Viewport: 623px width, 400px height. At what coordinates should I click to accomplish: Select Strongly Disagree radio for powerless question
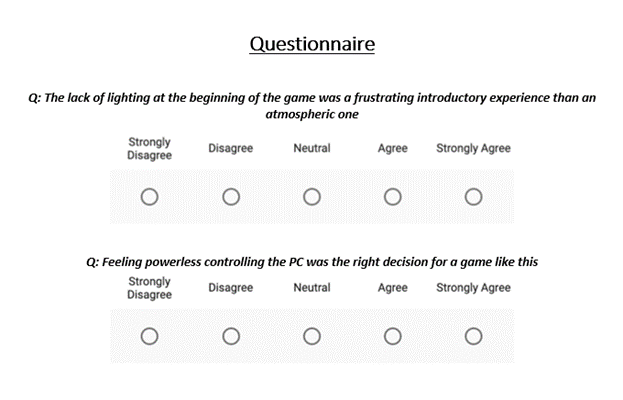pos(149,335)
